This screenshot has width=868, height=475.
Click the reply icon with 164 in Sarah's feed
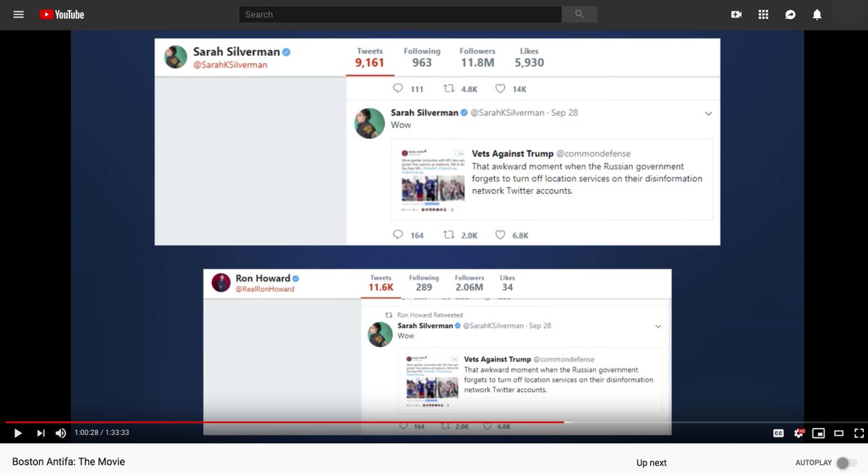coord(398,235)
